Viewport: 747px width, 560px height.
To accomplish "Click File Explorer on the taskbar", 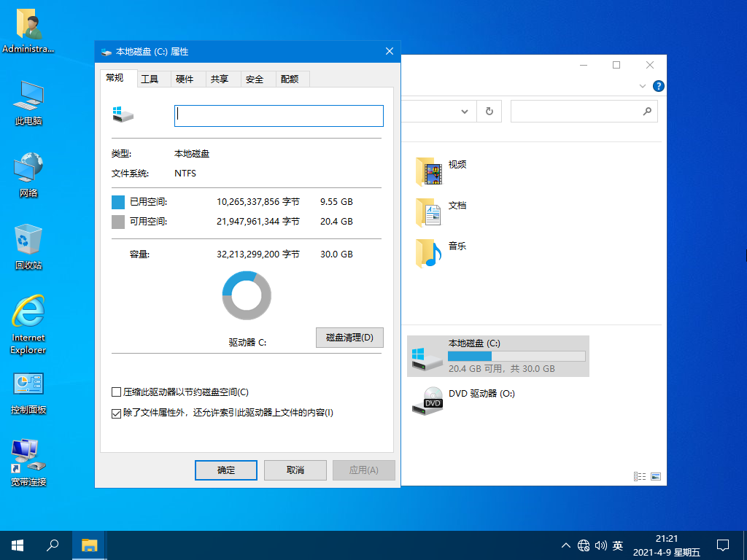I will coord(89,545).
